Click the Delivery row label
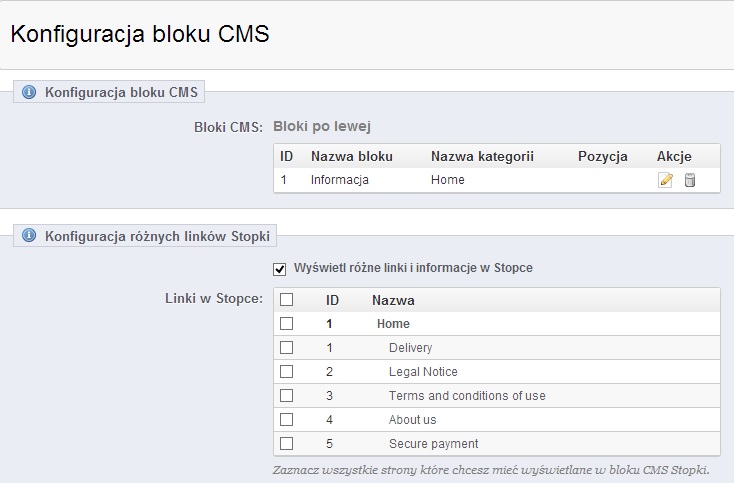734x483 pixels. pyautogui.click(x=410, y=348)
